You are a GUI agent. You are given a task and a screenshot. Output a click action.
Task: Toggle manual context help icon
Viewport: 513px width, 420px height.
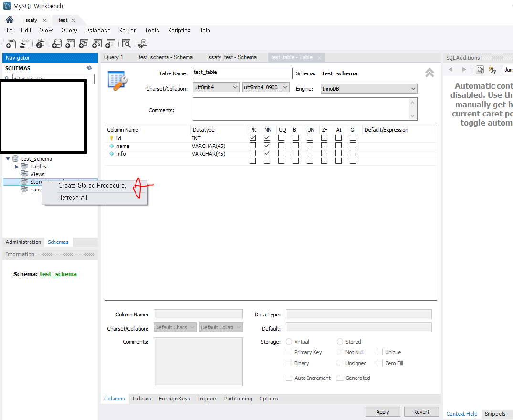point(480,69)
